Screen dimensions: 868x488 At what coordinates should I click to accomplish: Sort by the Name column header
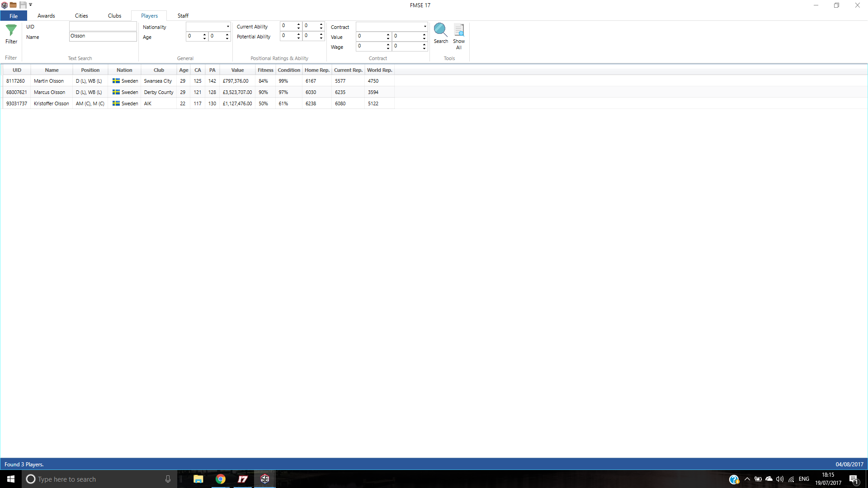click(x=52, y=70)
